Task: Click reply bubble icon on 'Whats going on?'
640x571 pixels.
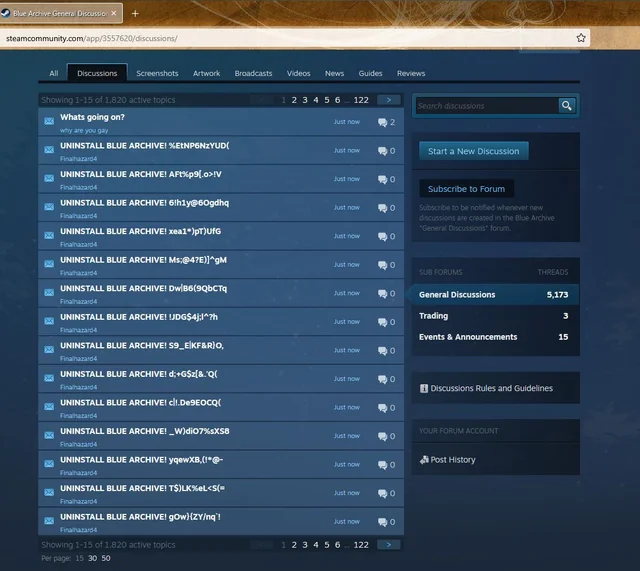Action: click(x=382, y=122)
